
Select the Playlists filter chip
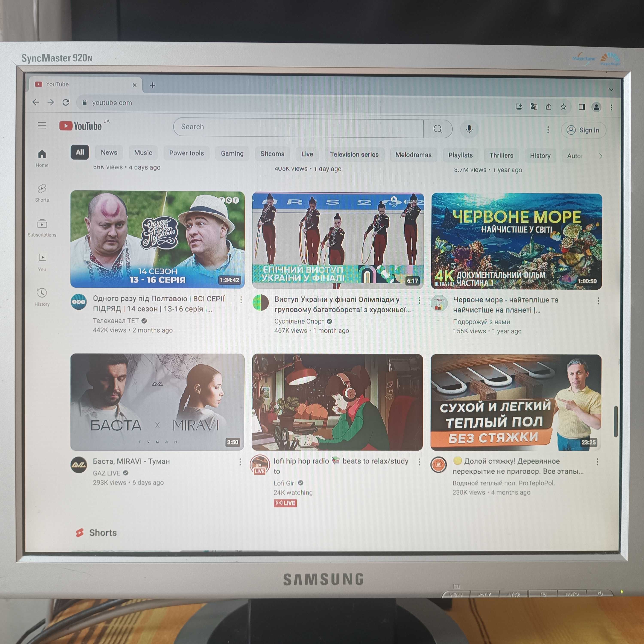(460, 155)
